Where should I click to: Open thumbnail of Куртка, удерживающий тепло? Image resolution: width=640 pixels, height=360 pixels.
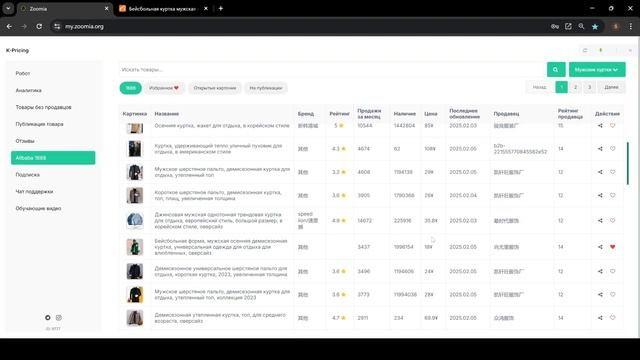135,149
